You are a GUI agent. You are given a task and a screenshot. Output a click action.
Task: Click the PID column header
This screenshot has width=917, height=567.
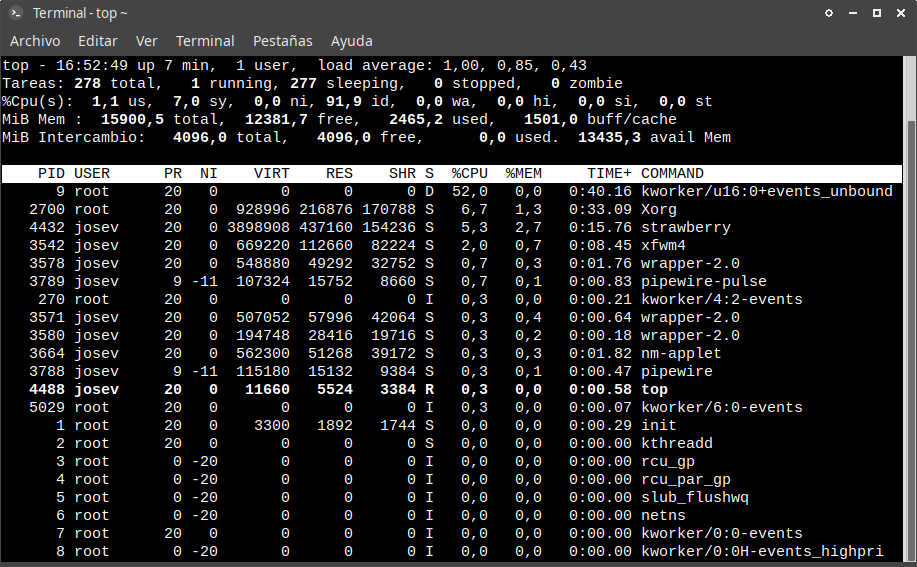[51, 174]
